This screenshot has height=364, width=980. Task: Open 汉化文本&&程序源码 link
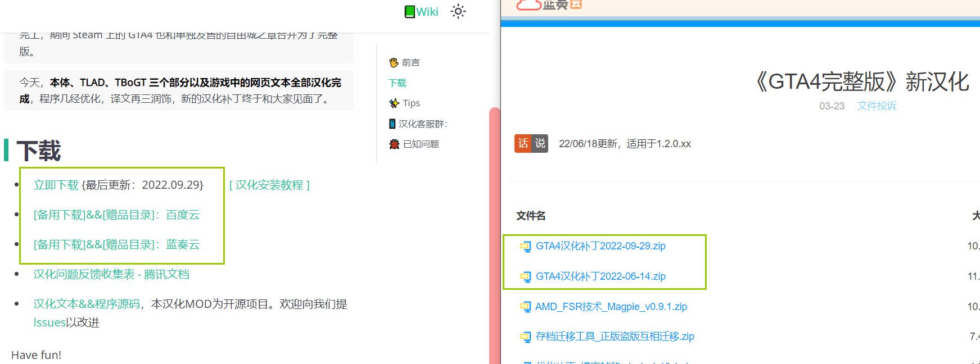coord(87,304)
